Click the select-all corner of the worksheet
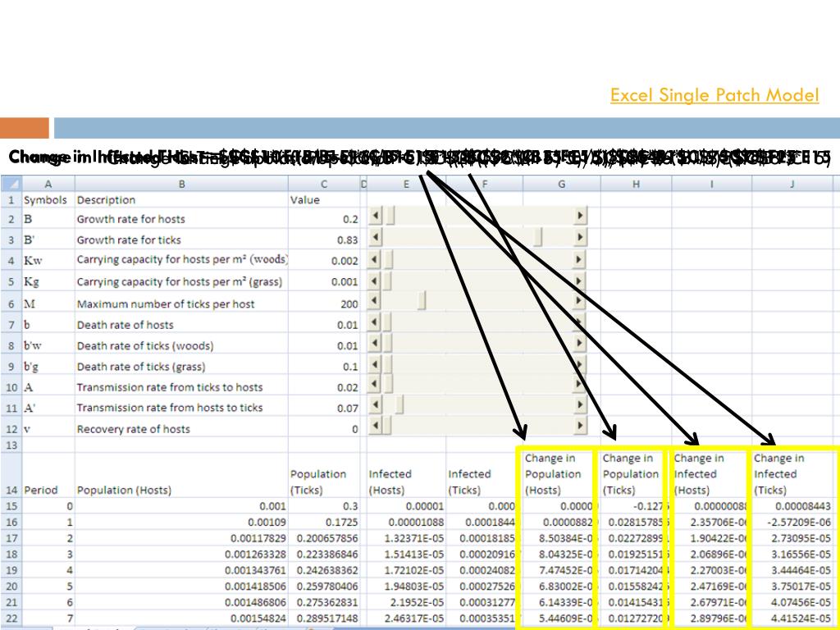 tap(11, 185)
